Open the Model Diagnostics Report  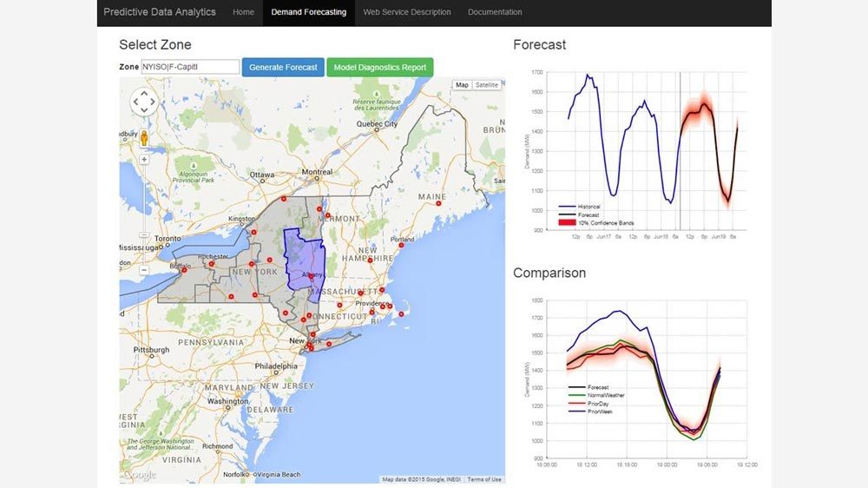(x=379, y=67)
